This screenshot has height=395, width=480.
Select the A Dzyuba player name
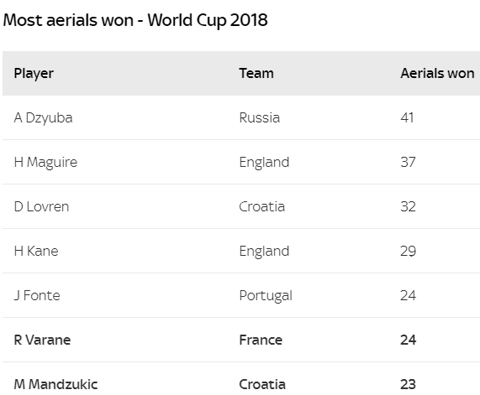tap(43, 118)
